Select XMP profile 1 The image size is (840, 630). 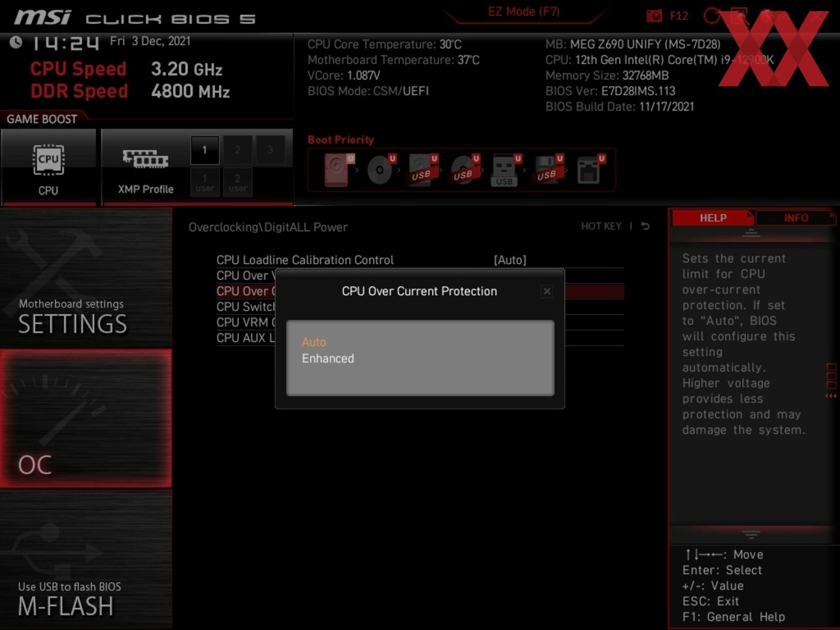click(204, 150)
